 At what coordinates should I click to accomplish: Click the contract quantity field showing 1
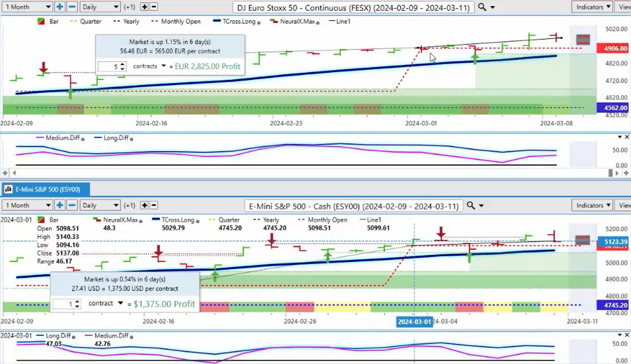tap(66, 304)
